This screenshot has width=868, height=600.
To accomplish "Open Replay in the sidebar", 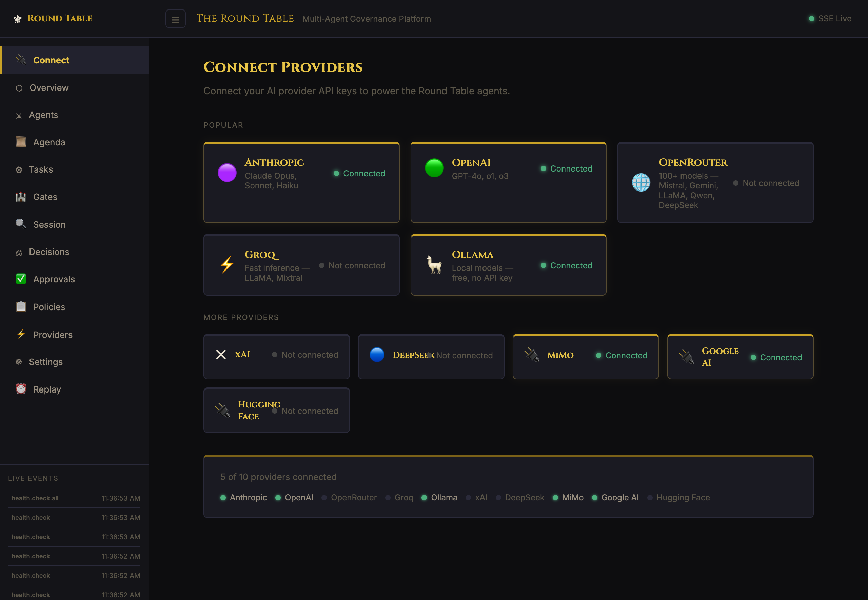I will [x=75, y=389].
